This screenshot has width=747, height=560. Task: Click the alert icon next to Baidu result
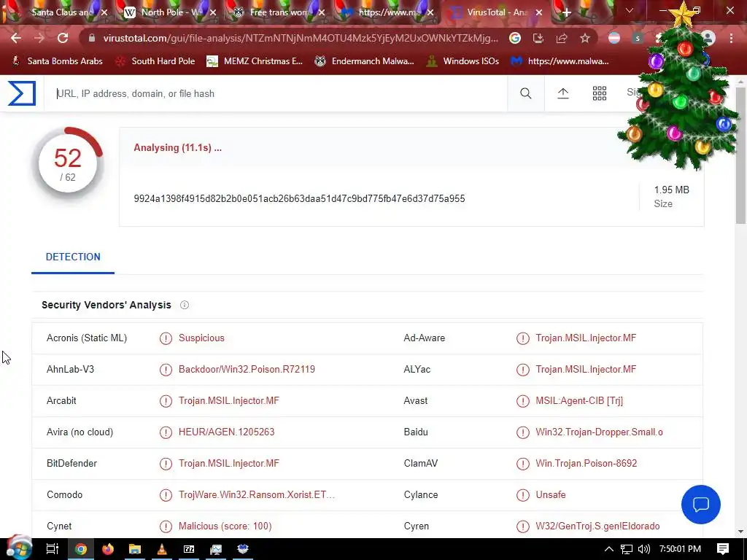click(x=522, y=432)
